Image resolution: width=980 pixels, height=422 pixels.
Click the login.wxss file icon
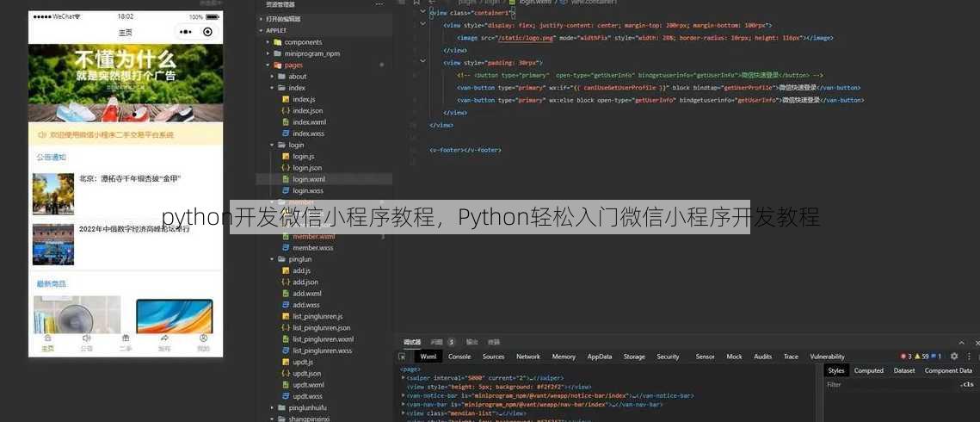pos(286,190)
